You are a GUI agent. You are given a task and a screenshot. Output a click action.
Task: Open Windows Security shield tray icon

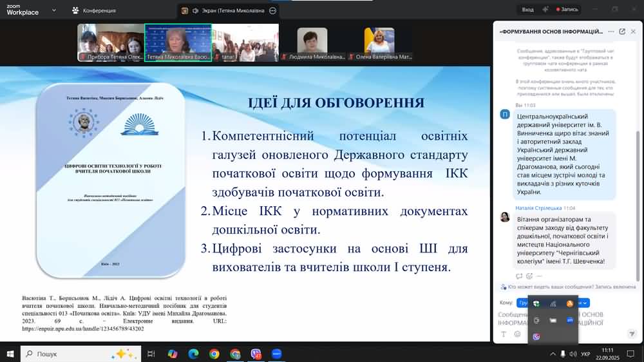(536, 303)
